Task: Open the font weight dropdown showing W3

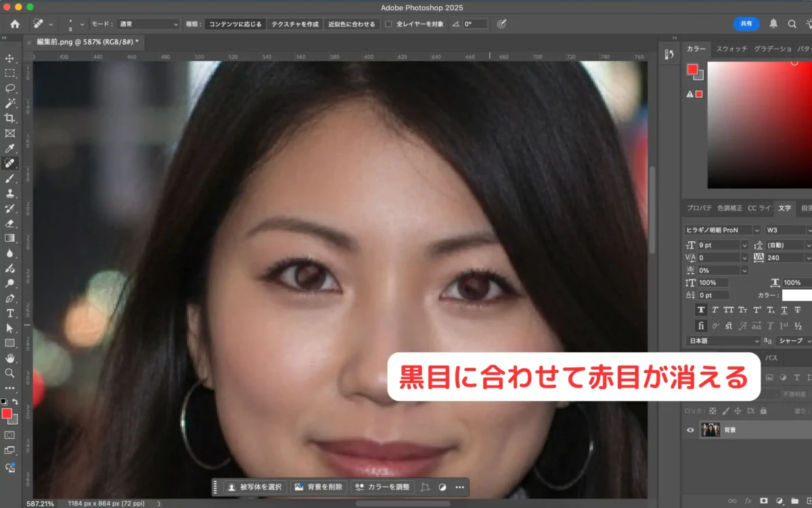Action: [786, 229]
